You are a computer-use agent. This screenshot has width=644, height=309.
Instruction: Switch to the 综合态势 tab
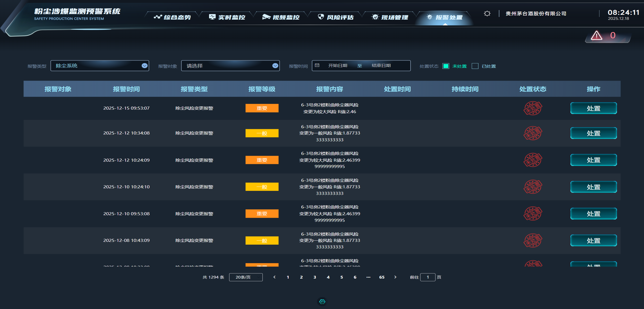point(173,17)
